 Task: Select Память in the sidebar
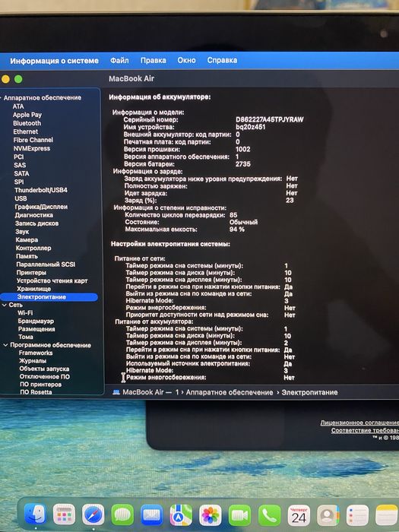27,256
